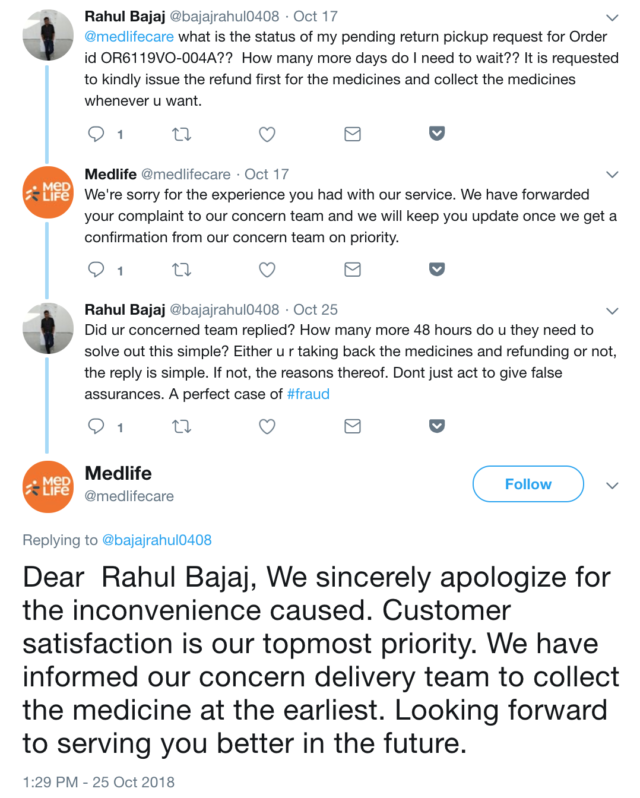Expand options chevron on Medlife's Oct 17 tweet
The height and width of the screenshot is (798, 640).
pyautogui.click(x=613, y=174)
